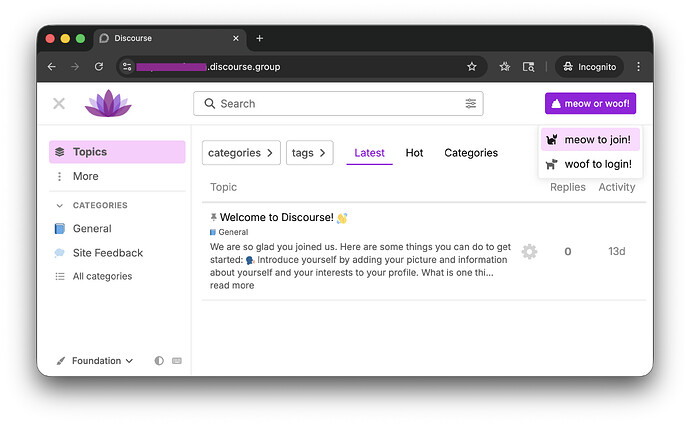Sort topics by Activity column header
Image resolution: width=690 pixels, height=425 pixels.
click(x=617, y=187)
